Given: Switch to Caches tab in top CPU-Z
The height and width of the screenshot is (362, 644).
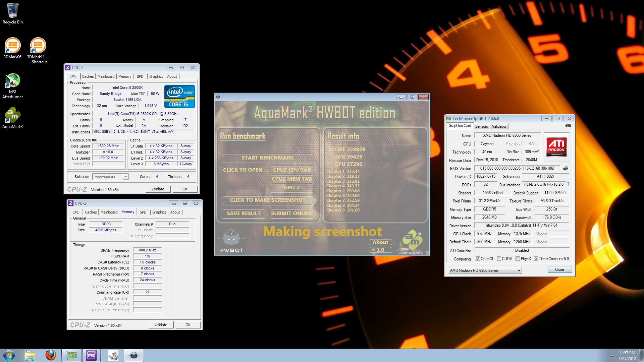Looking at the screenshot, I should pyautogui.click(x=88, y=76).
